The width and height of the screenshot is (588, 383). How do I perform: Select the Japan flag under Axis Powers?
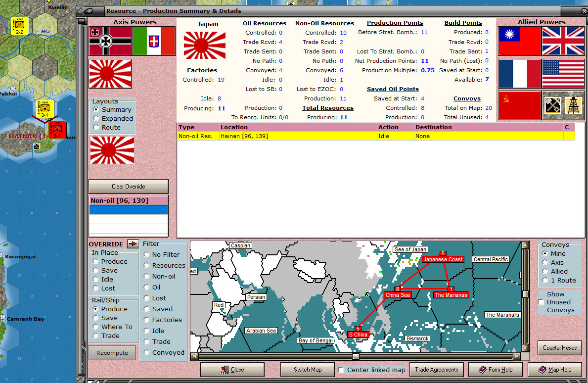(110, 74)
